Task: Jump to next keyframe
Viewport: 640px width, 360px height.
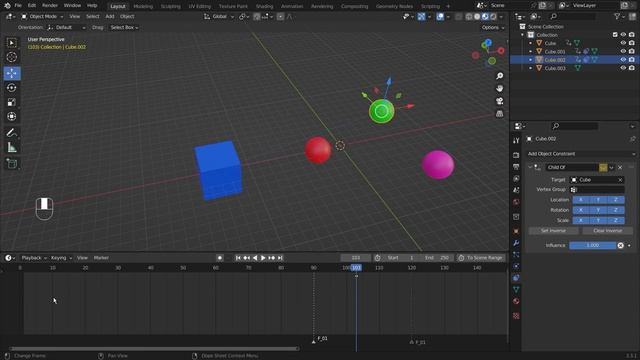Action: (x=272, y=258)
